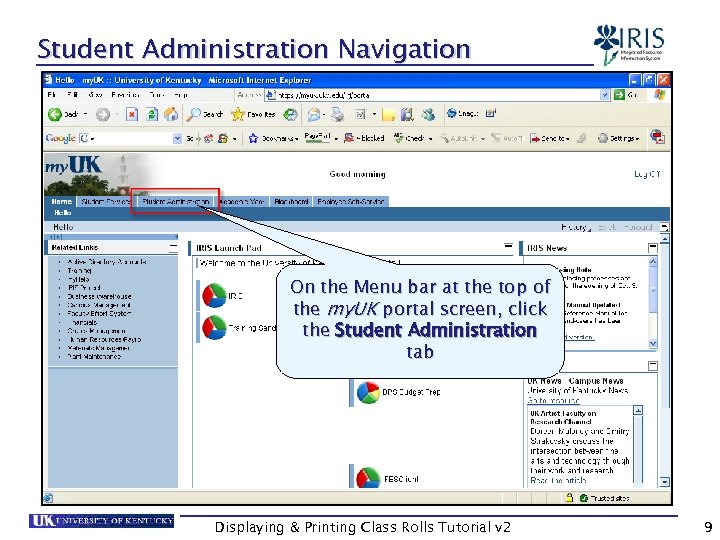
Task: Click the PageRank indicator in Google toolbar
Action: tap(318, 137)
